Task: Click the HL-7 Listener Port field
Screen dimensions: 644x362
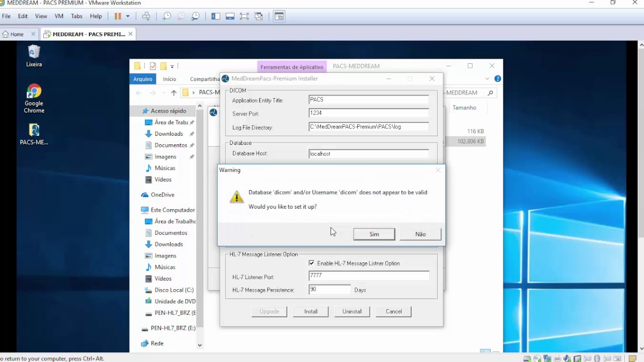Action: pyautogui.click(x=369, y=276)
